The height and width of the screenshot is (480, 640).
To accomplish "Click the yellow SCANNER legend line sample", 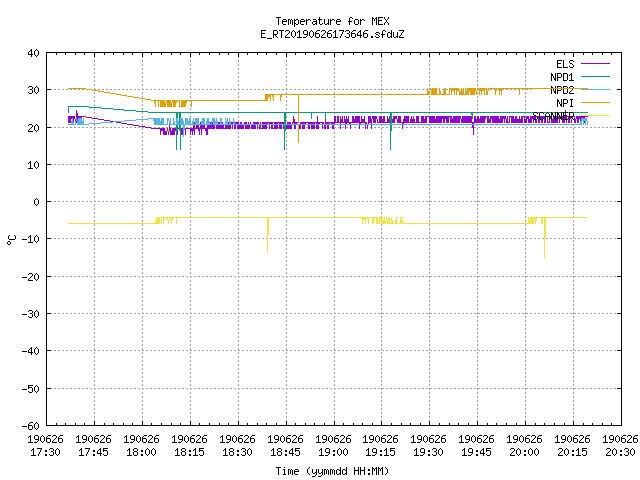I will click(595, 116).
